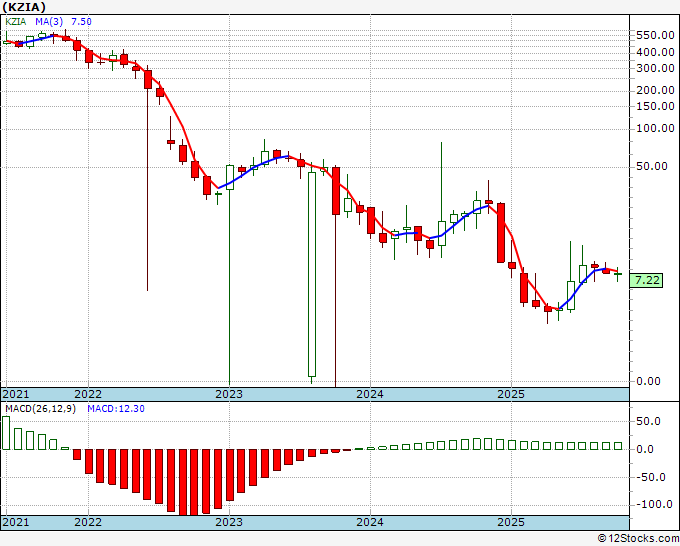Click the 400.00 price axis label

655,52
